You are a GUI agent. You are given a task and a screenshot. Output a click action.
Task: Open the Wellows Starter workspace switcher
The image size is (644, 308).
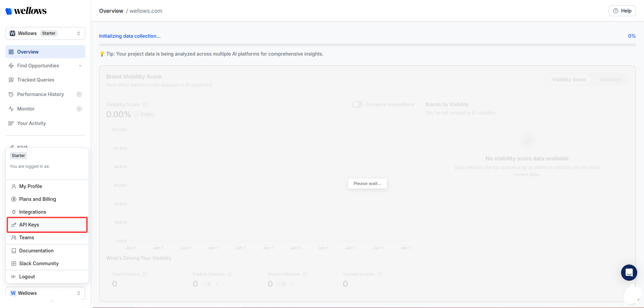click(45, 33)
